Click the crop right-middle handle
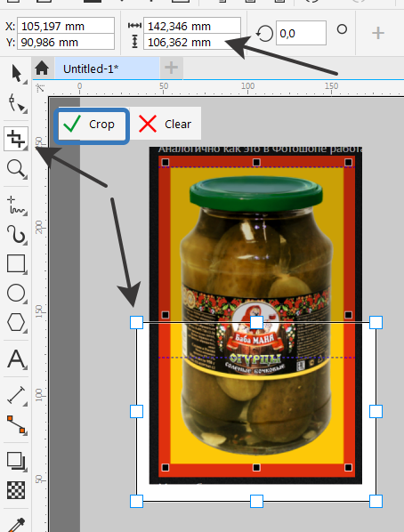The height and width of the screenshot is (532, 404). point(376,412)
